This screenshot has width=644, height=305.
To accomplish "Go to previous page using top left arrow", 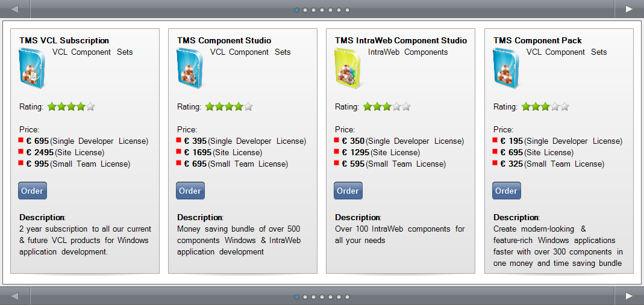I will [x=15, y=9].
